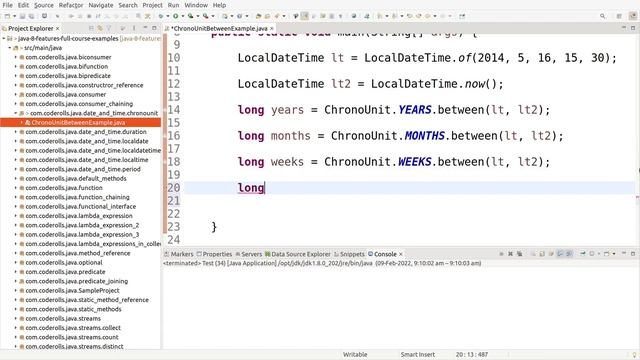Click the New file toolbar icon
Screen dimensions: 640x360
pos(7,16)
